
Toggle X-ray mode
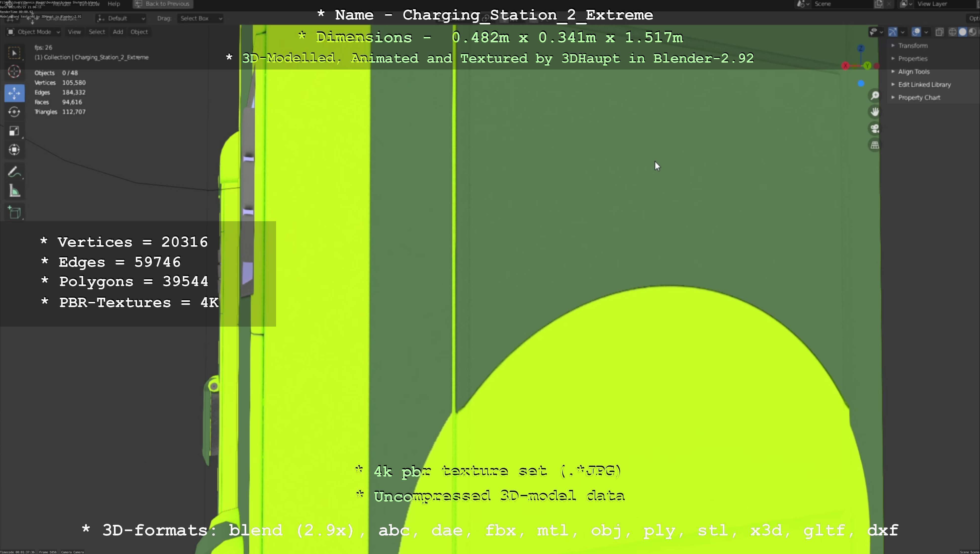coord(939,32)
